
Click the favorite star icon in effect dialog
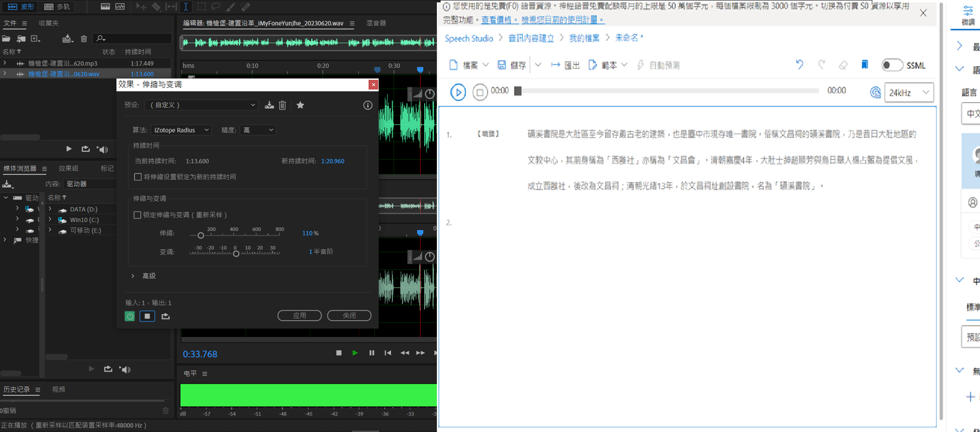(x=300, y=105)
